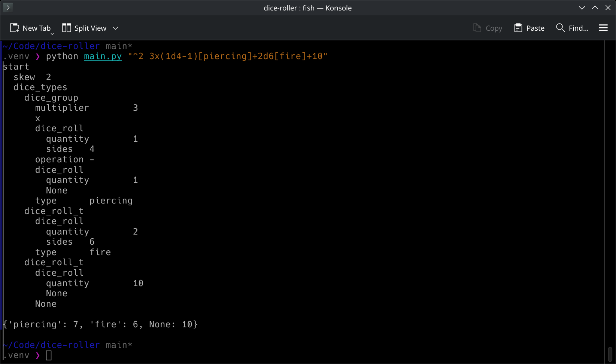
Task: Click the 'dice_types' line
Action: (x=40, y=88)
